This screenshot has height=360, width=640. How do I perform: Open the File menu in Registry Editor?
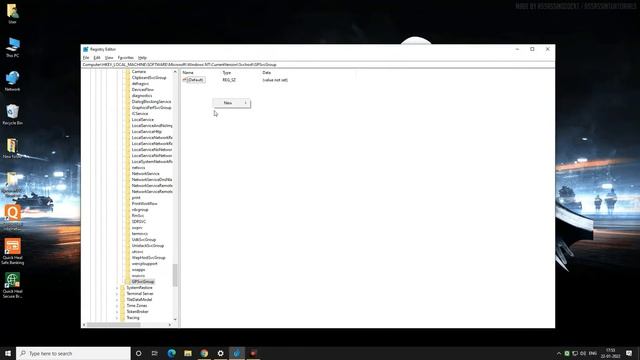pyautogui.click(x=86, y=58)
